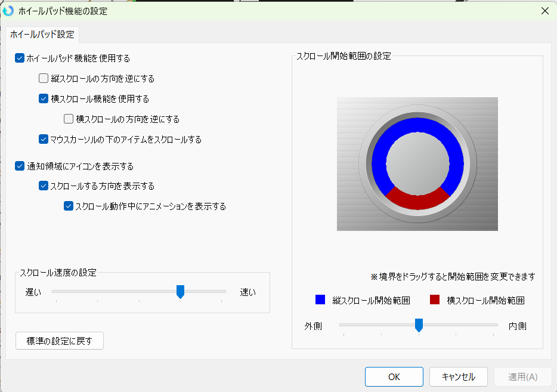
Task: Disable スクロールする方向を表示する checkbox
Action: (43, 186)
